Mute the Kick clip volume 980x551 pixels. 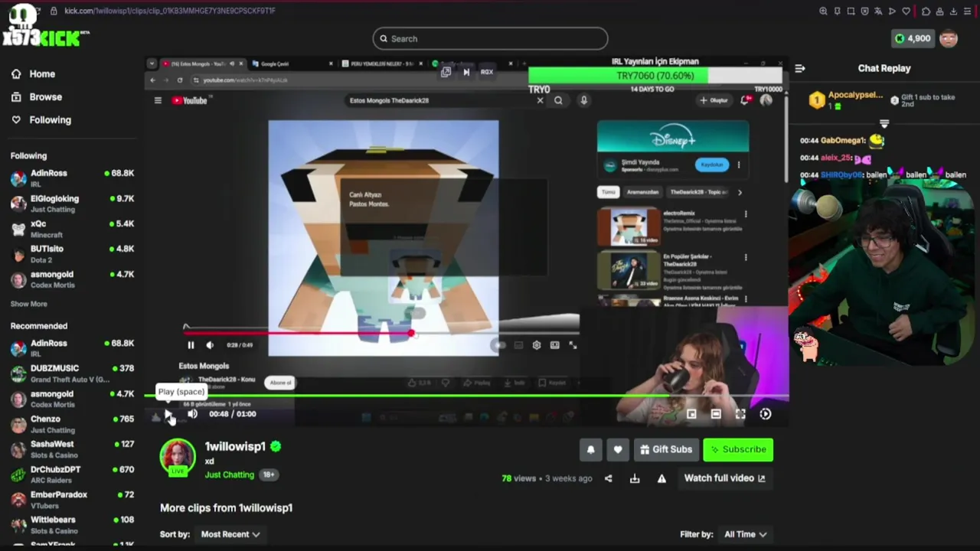(192, 414)
